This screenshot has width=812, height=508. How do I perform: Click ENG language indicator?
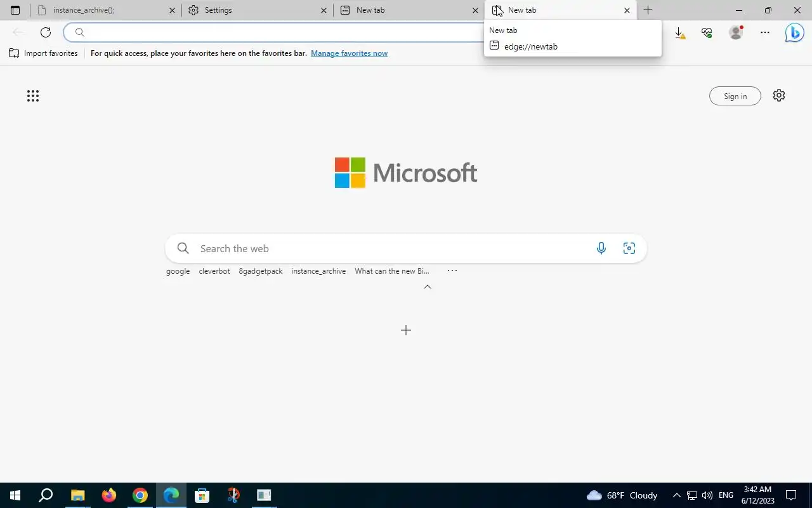coord(726,495)
